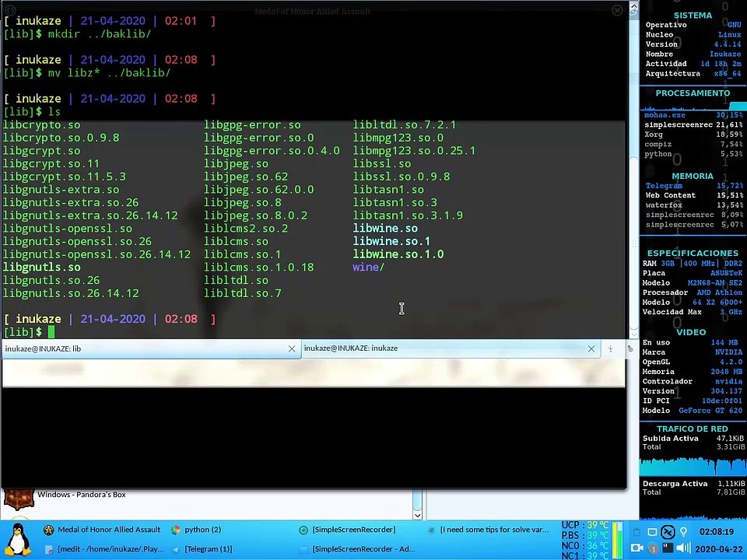Click the 2020-04-22 date in taskbar

click(718, 549)
